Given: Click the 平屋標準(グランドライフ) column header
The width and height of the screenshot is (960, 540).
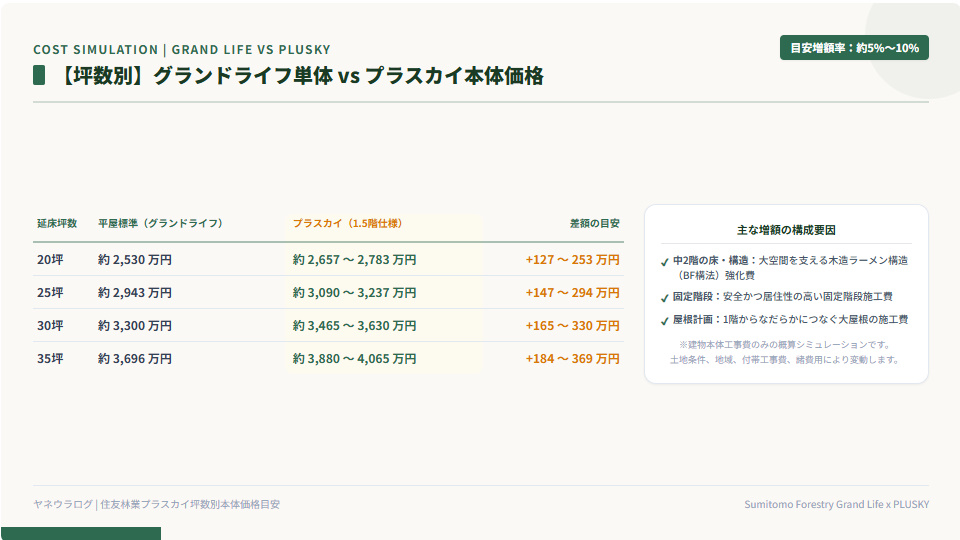Looking at the screenshot, I should (x=160, y=223).
